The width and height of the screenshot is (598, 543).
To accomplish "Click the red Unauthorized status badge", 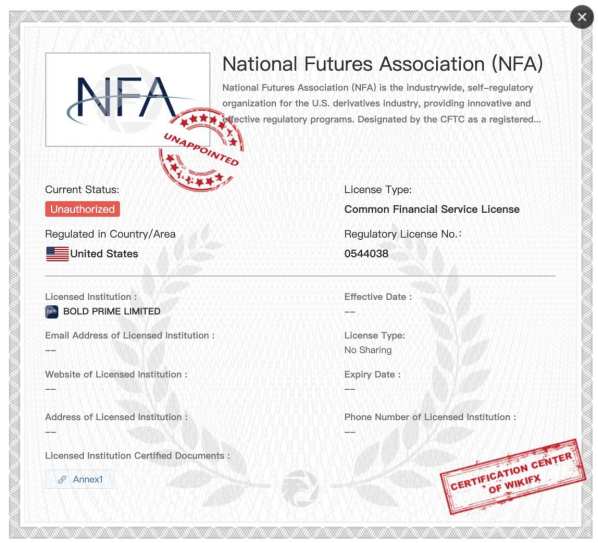I will click(x=82, y=209).
